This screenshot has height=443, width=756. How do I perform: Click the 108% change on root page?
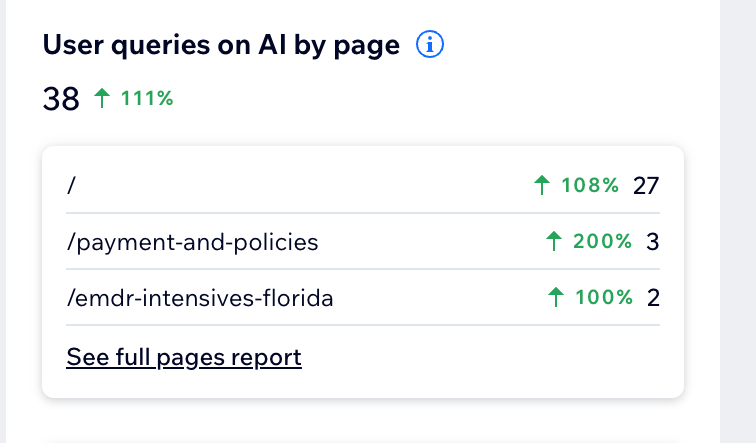pyautogui.click(x=590, y=185)
